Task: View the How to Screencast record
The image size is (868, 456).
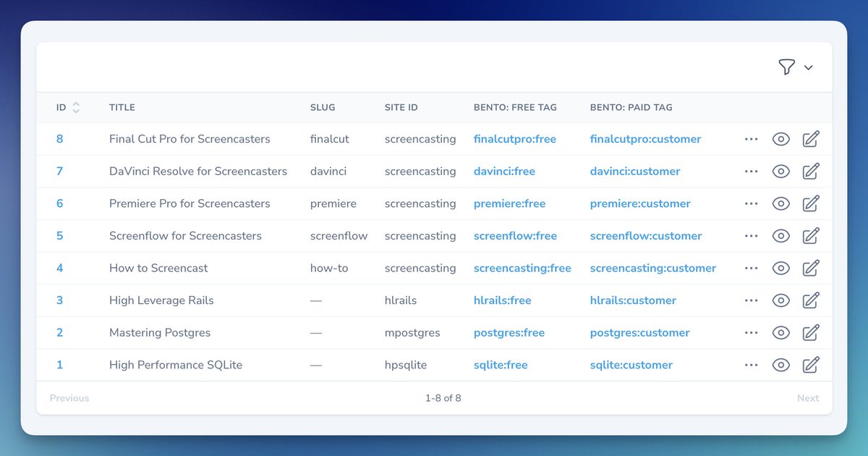Action: click(780, 268)
